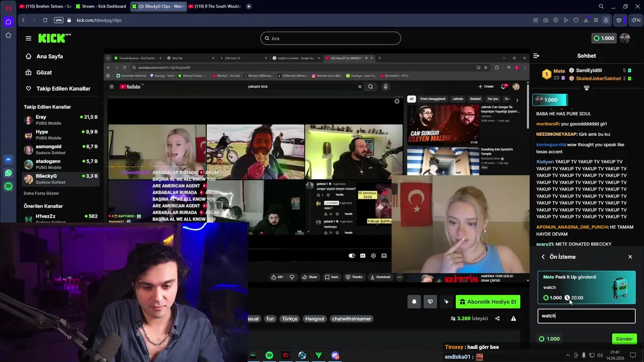
Task: Go to Ana Sayfa
Action: pos(49,56)
